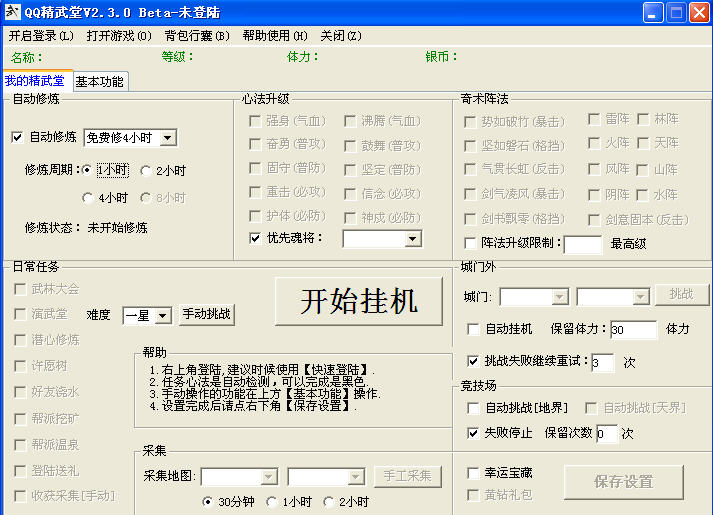
Task: Click the 保留体力 input field
Action: coord(634,330)
